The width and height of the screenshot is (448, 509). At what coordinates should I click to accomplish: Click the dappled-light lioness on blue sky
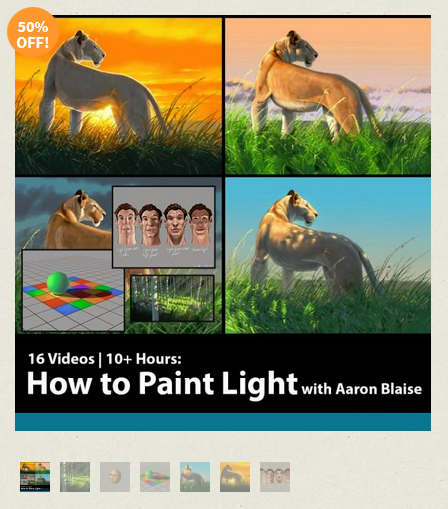tap(328, 255)
